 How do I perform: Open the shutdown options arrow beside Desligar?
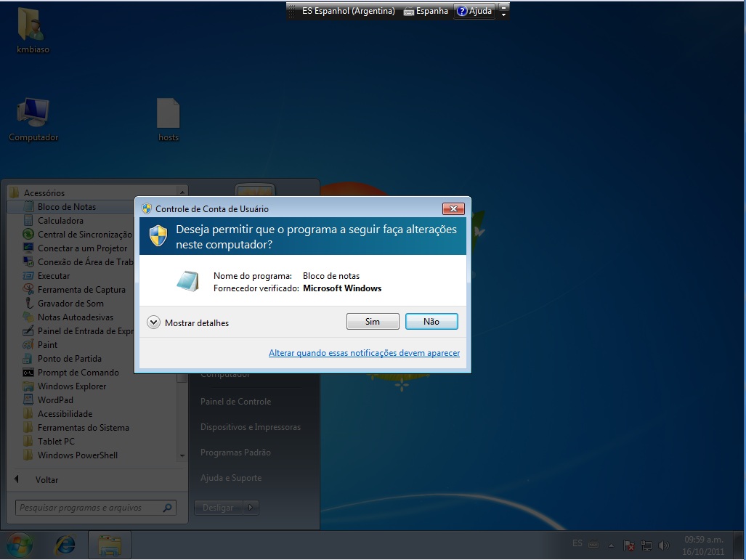point(251,508)
